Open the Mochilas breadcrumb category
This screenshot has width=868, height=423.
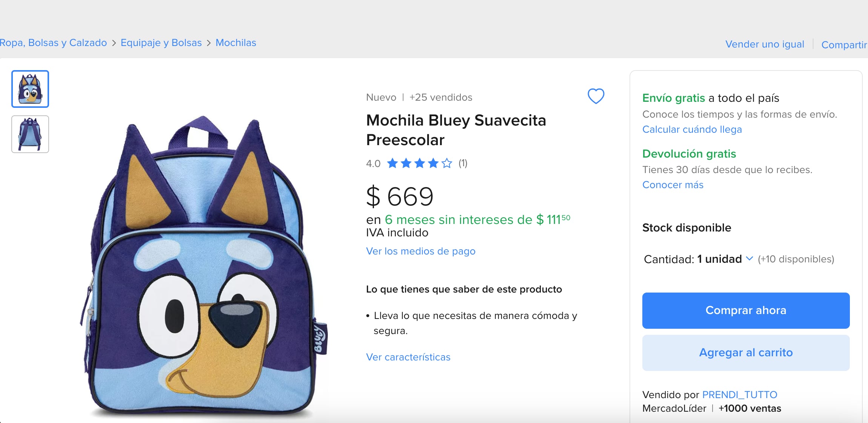tap(236, 43)
